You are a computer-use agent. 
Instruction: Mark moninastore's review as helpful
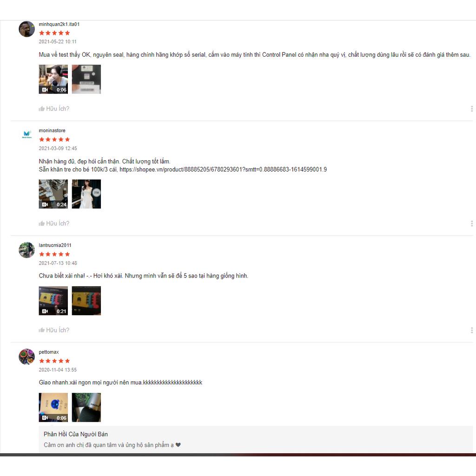(54, 224)
